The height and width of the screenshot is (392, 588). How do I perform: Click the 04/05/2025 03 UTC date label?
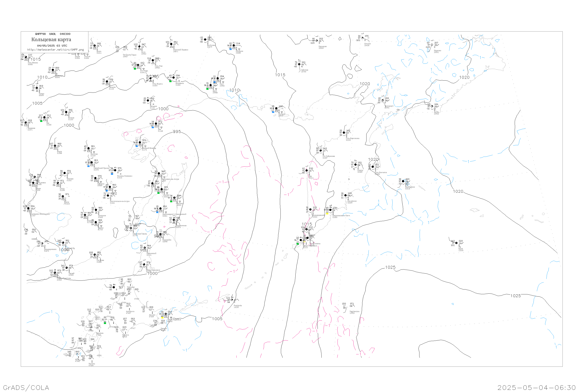tap(52, 46)
